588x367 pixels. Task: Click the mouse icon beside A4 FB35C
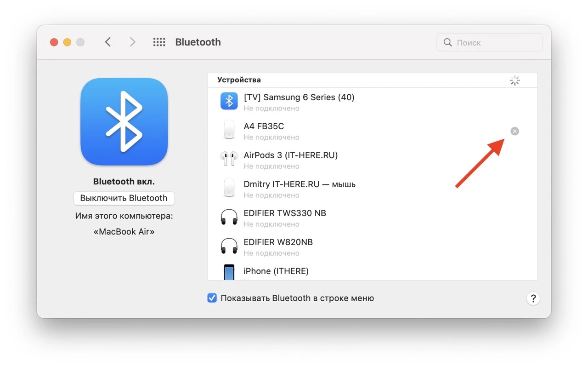click(x=229, y=130)
